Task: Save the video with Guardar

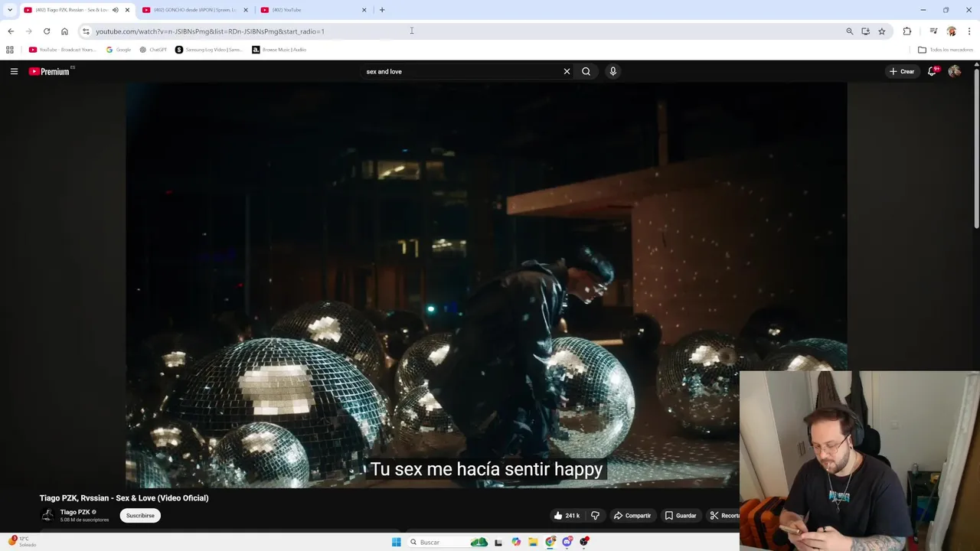Action: pyautogui.click(x=681, y=516)
